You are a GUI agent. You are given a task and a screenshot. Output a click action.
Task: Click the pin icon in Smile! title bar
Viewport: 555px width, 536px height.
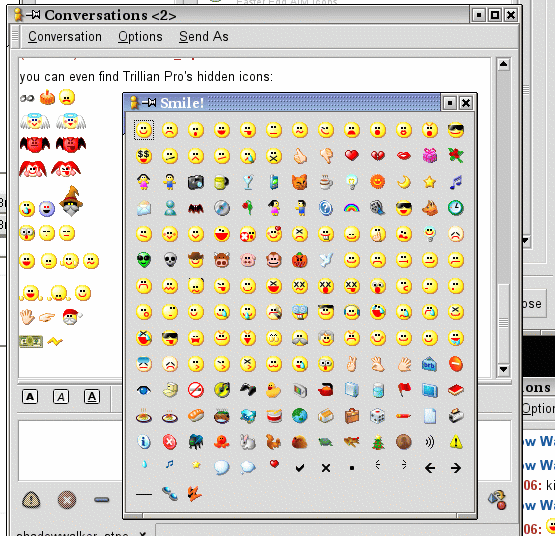click(149, 103)
